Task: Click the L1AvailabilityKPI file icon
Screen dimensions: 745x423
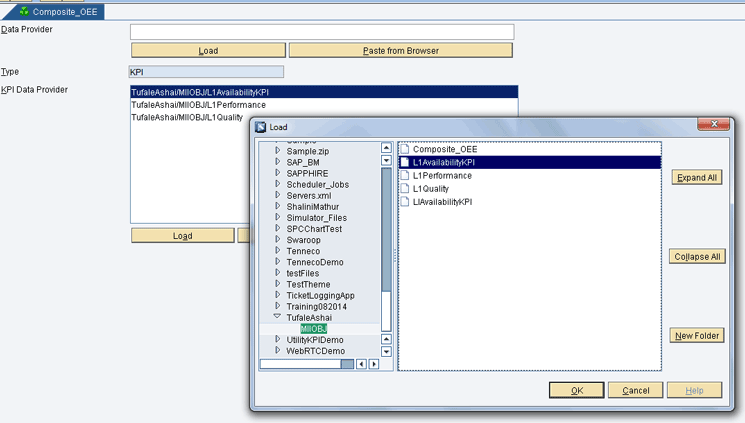Action: (x=405, y=162)
